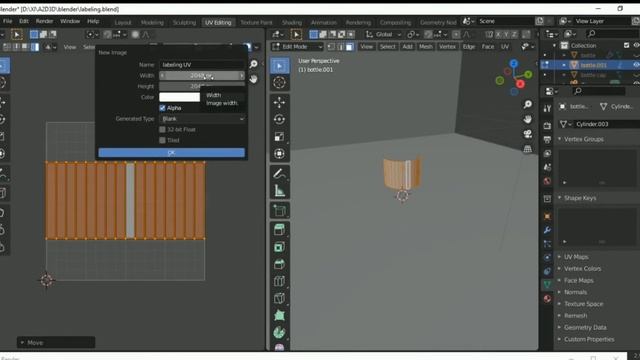
Task: Toggle Collection visibility eye in outliner
Action: (636, 45)
